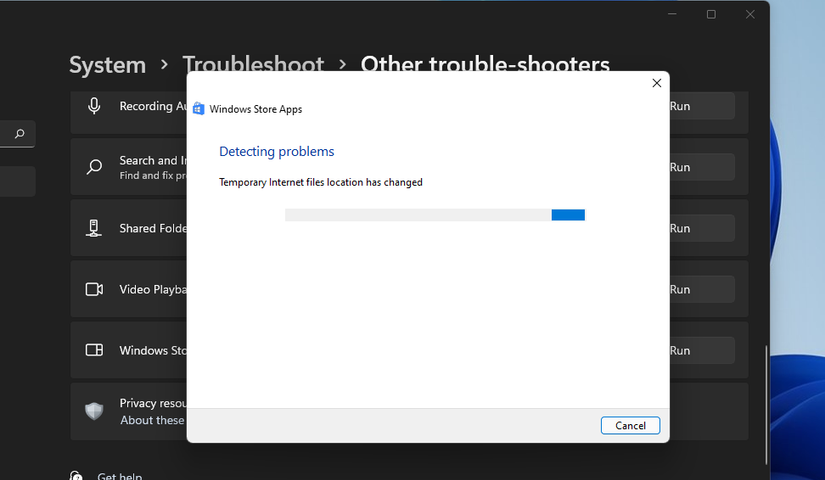Click the Get help icon
Image resolution: width=825 pixels, height=480 pixels.
pyautogui.click(x=76, y=475)
